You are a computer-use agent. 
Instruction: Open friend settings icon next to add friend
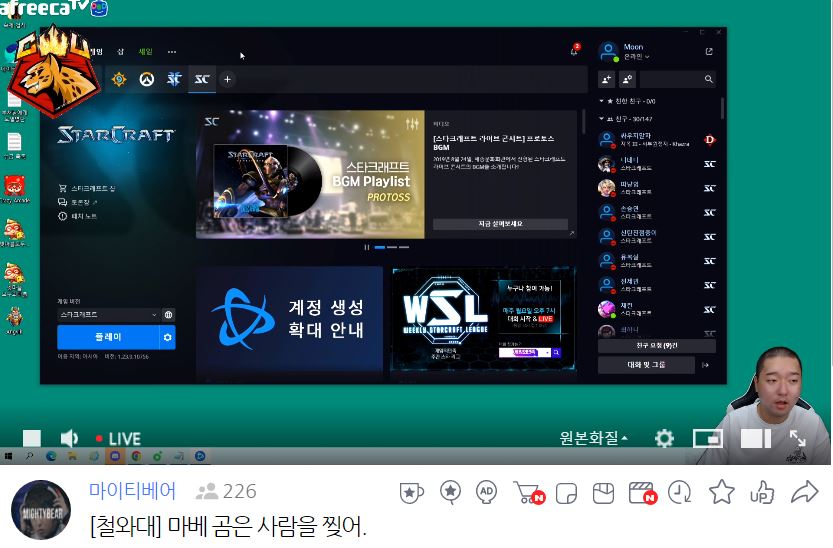[x=627, y=79]
